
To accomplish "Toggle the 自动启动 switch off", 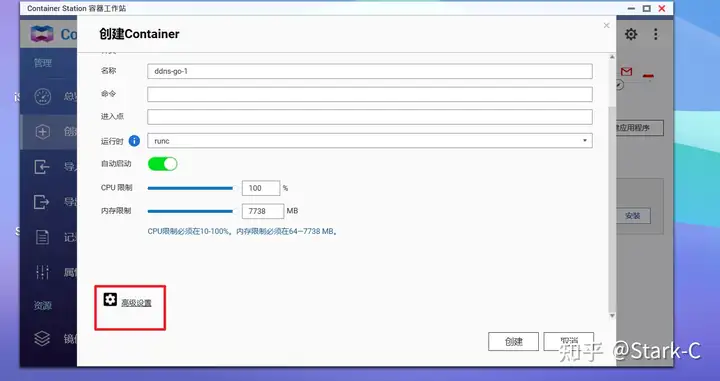I will 163,164.
